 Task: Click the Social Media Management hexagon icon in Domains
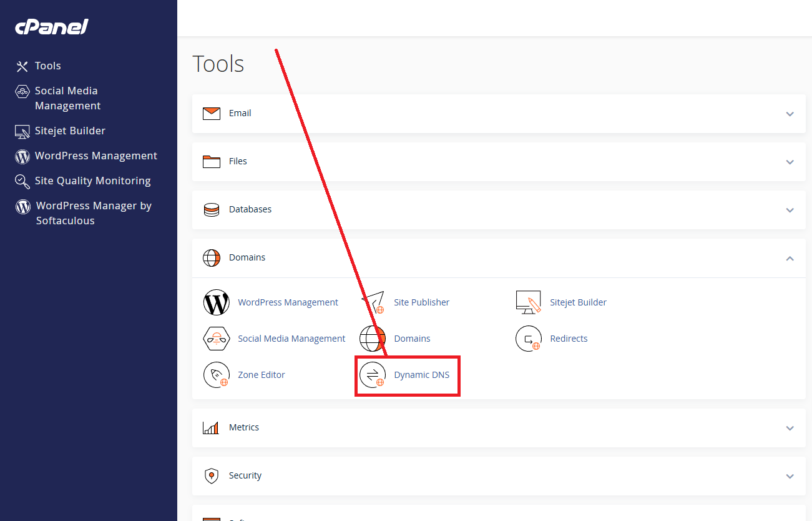point(217,339)
